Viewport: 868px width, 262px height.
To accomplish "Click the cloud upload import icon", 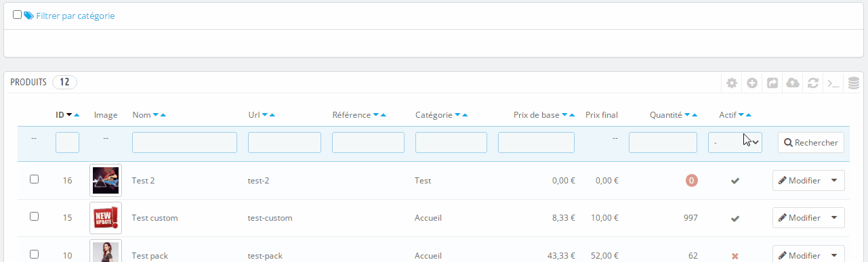I will (x=793, y=83).
